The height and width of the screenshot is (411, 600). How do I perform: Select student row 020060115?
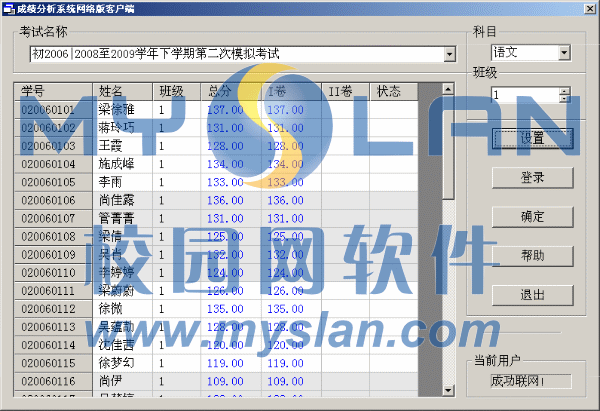tap(54, 363)
